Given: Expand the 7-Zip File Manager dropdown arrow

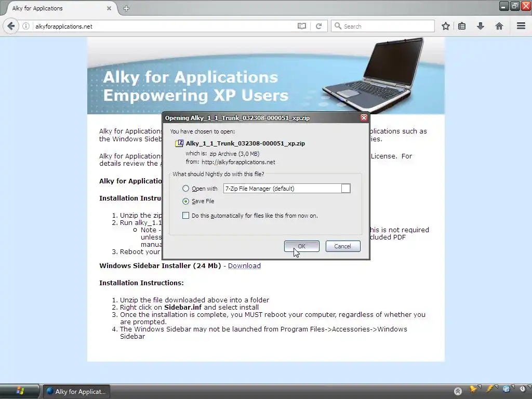Looking at the screenshot, I should pyautogui.click(x=345, y=188).
